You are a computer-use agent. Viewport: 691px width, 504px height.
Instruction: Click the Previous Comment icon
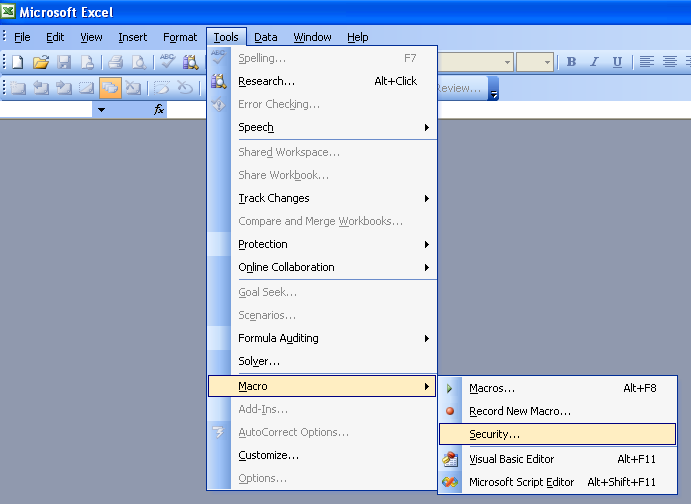tap(41, 88)
